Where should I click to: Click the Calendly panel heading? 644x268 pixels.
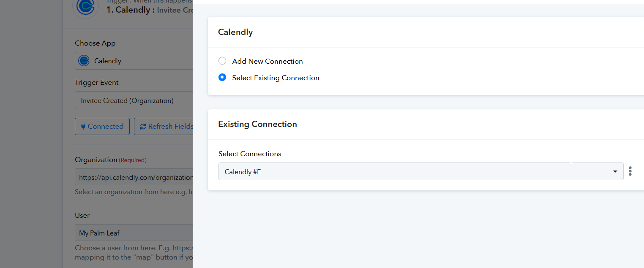pos(235,32)
